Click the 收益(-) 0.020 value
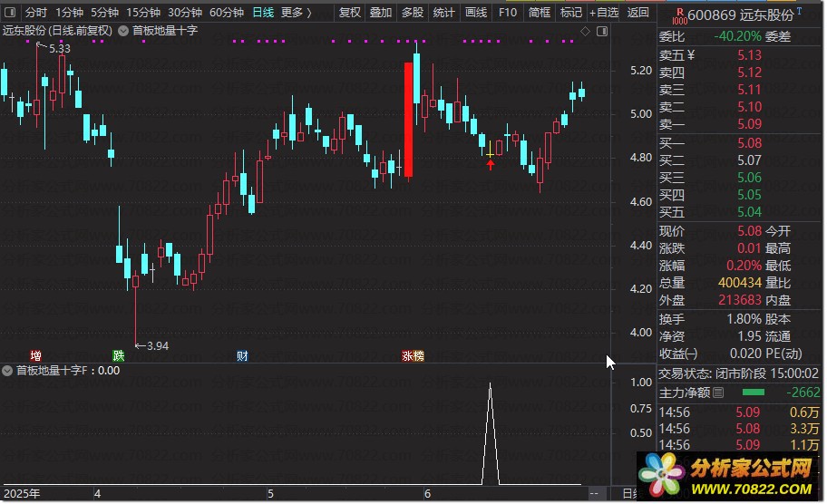Viewport: 827px width, 504px height. pyautogui.click(x=745, y=354)
